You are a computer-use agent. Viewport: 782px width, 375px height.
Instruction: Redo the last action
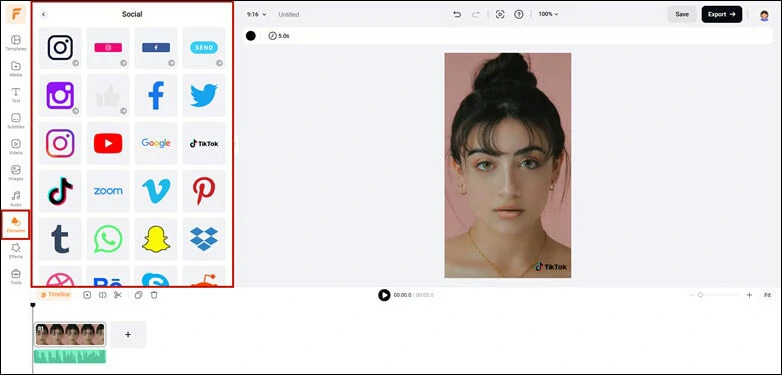(x=475, y=14)
